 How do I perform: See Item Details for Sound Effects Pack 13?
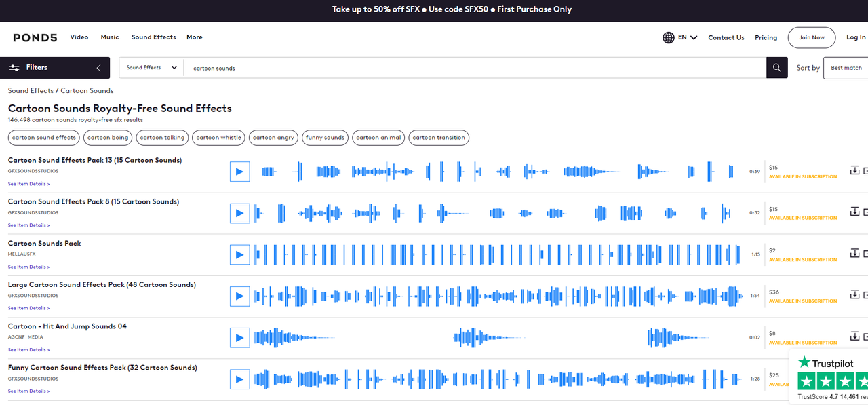coord(28,184)
